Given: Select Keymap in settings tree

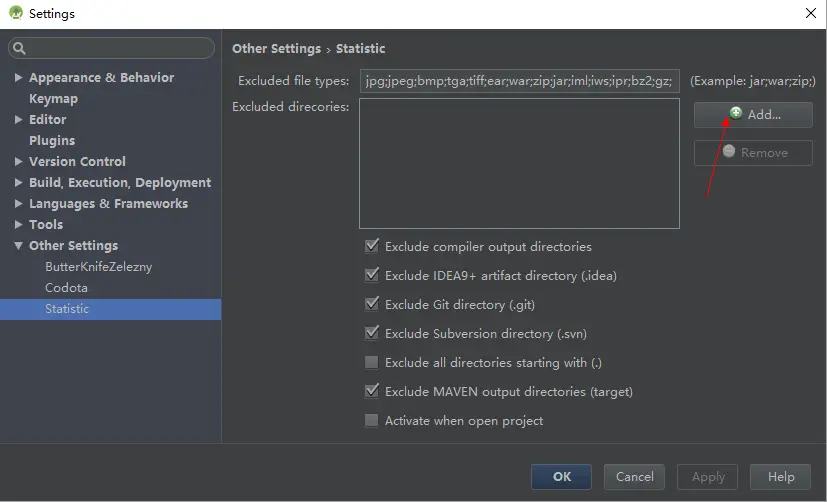Looking at the screenshot, I should [53, 99].
